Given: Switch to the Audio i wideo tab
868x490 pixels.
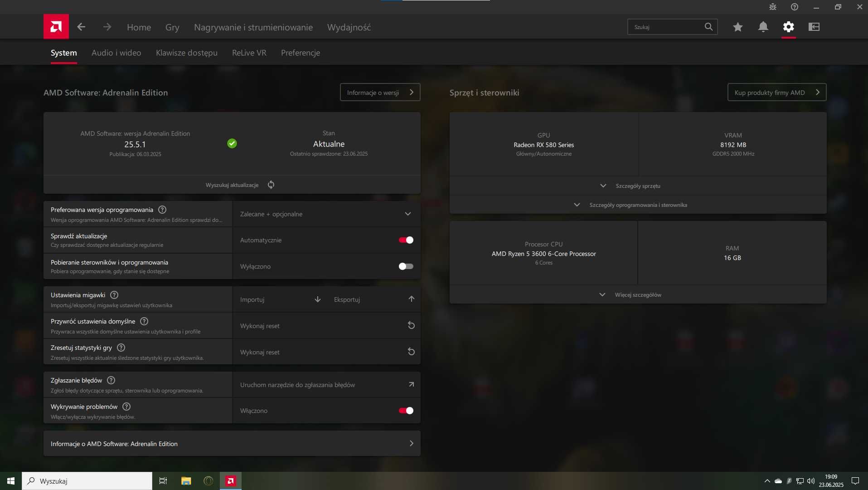Looking at the screenshot, I should (116, 53).
